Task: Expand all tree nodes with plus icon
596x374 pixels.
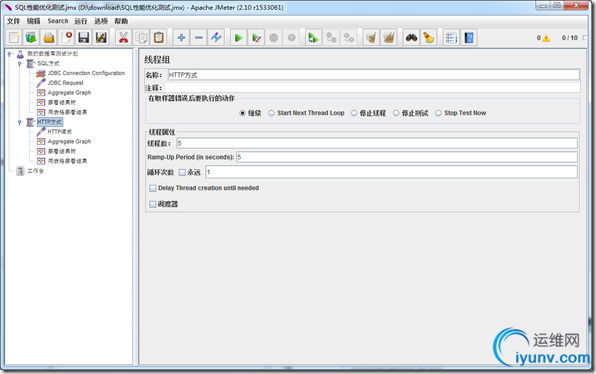Action: [x=181, y=38]
